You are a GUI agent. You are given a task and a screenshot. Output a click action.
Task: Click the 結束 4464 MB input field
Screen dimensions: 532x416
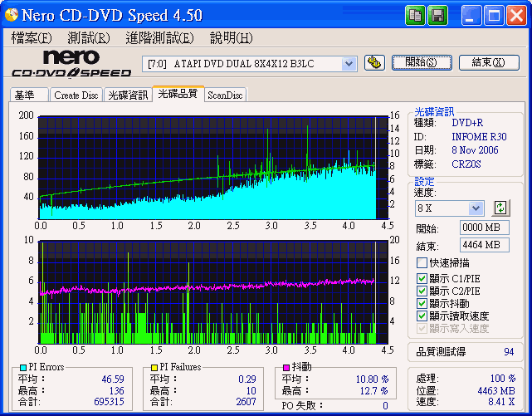tap(485, 245)
